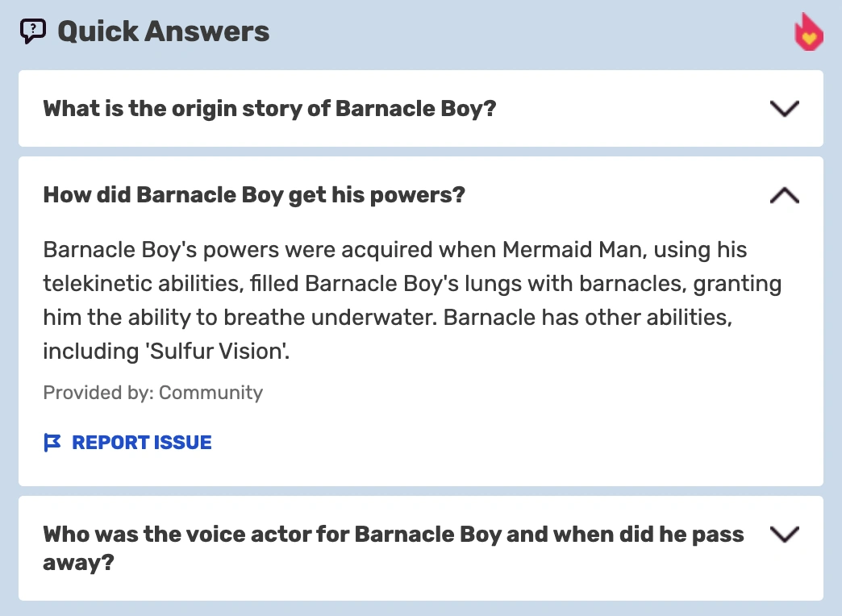Click the flame heart icon
The height and width of the screenshot is (616, 842).
(x=808, y=32)
